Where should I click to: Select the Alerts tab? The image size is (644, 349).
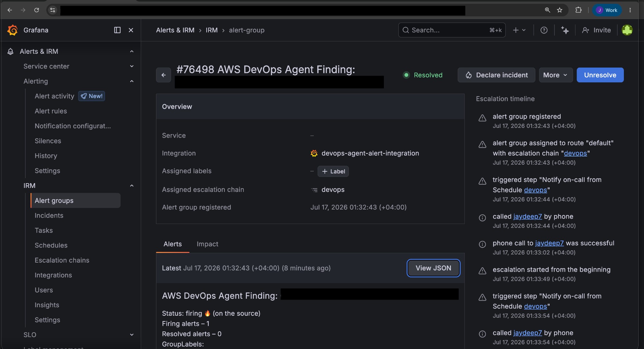click(x=173, y=244)
